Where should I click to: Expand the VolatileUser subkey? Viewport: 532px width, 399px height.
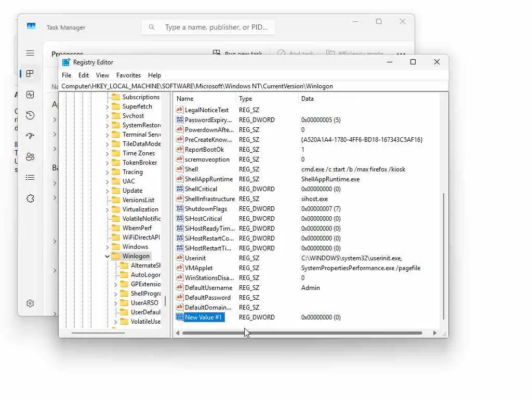click(x=116, y=322)
